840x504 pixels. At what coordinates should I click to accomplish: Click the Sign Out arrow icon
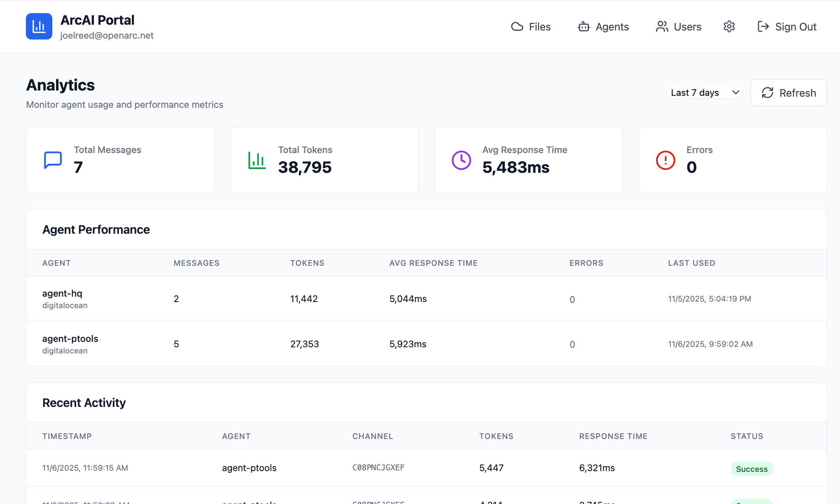coord(763,27)
